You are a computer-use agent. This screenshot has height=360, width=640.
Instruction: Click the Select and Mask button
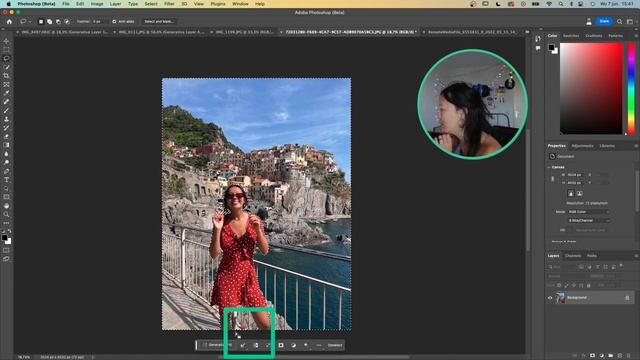(x=159, y=21)
